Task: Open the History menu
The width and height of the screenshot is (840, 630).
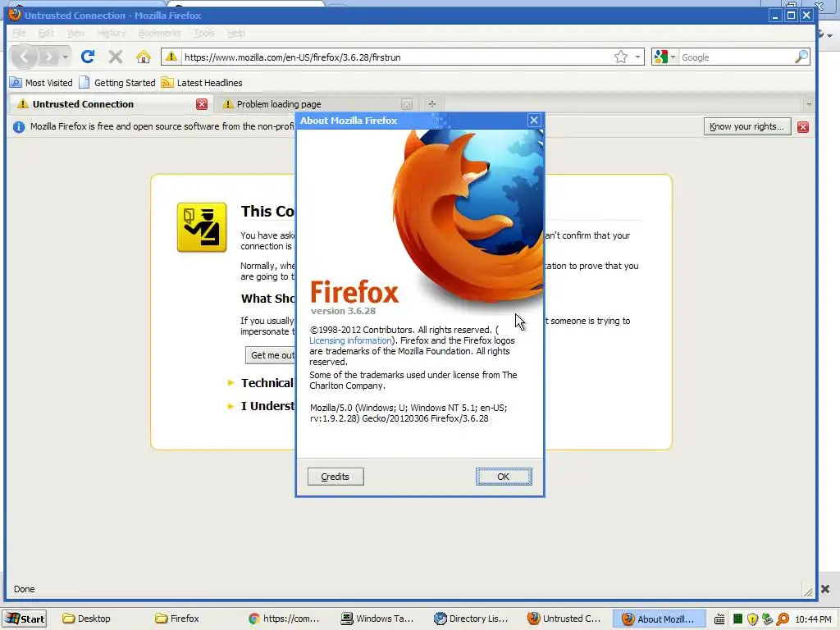Action: (x=112, y=33)
